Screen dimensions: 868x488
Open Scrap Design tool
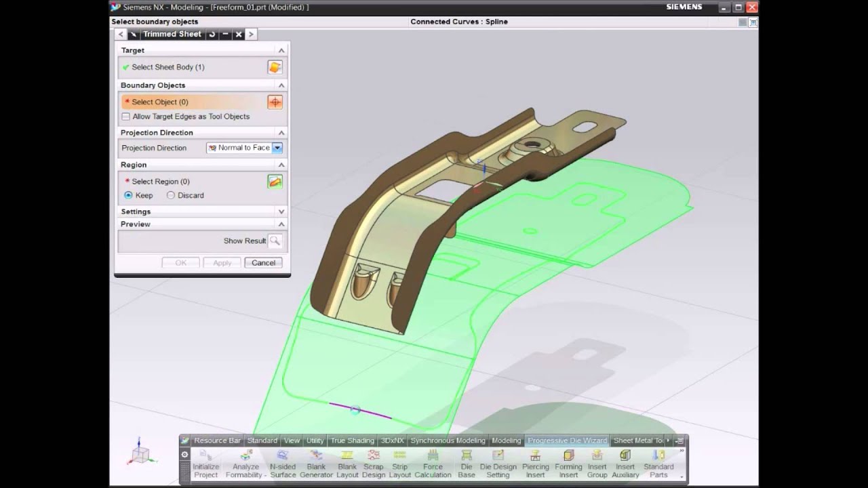374,463
